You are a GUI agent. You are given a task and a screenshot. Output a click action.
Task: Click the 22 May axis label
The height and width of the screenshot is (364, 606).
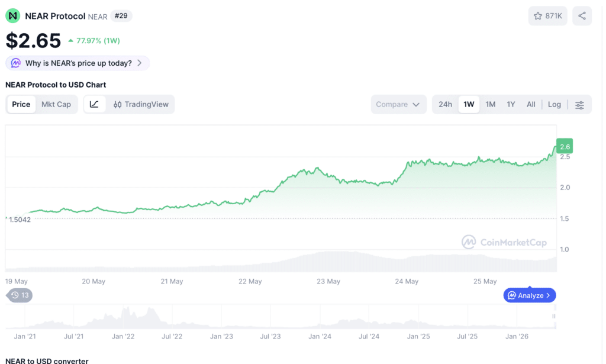point(250,281)
